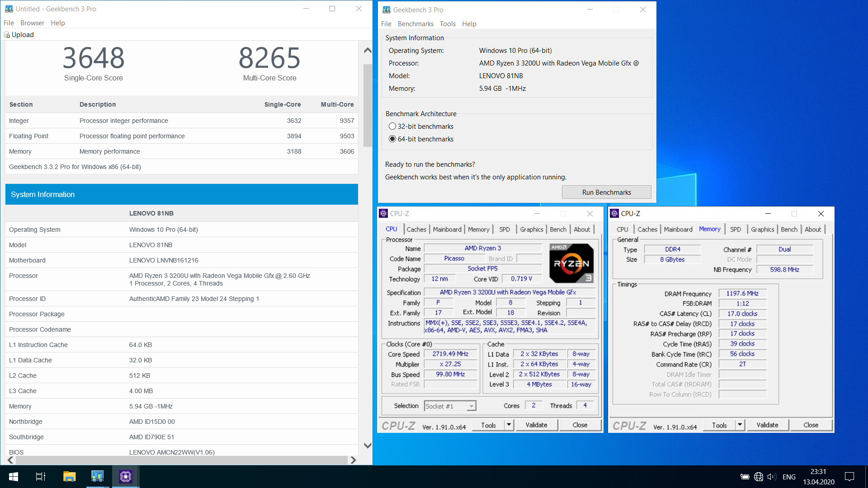Switch to About tab in left CPU-Z
868x488 pixels.
pos(582,230)
